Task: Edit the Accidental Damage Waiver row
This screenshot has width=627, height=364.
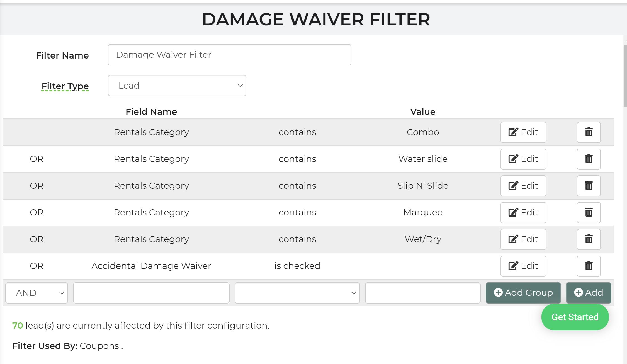Action: coord(523,266)
